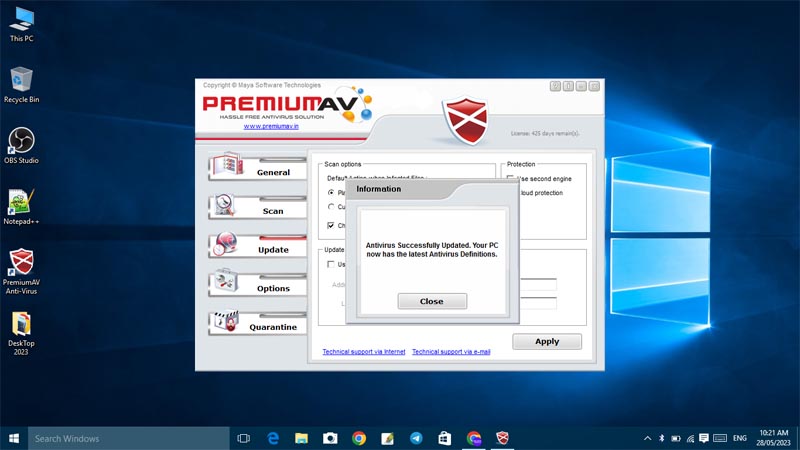Open the Scan section
This screenshot has width=800, height=450.
258,206
